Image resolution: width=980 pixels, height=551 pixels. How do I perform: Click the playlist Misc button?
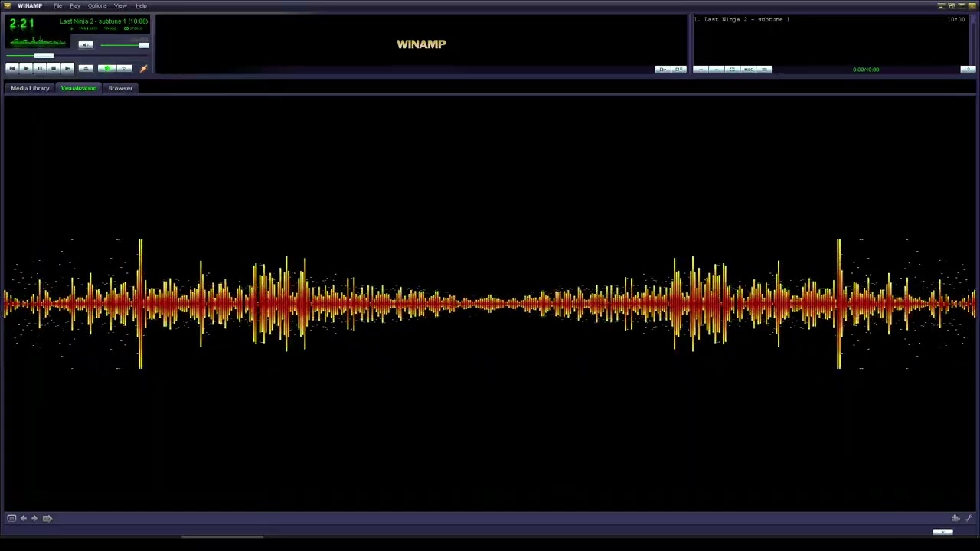coord(748,70)
